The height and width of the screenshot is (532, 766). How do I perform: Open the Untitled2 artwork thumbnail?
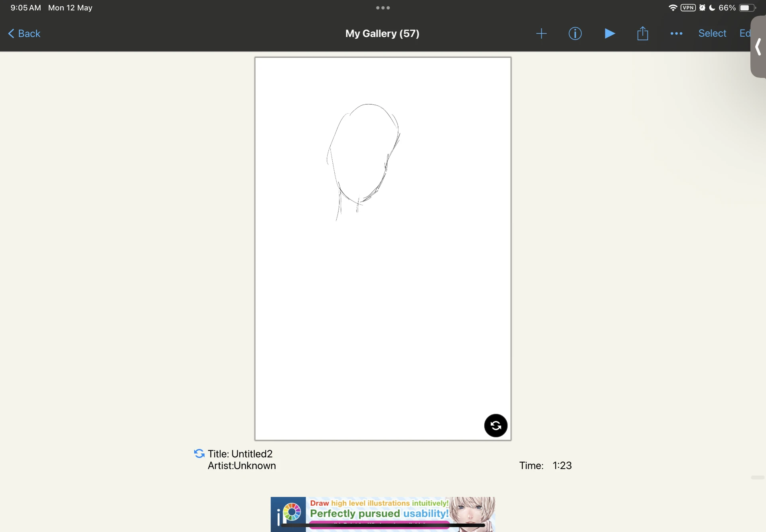pyautogui.click(x=383, y=247)
